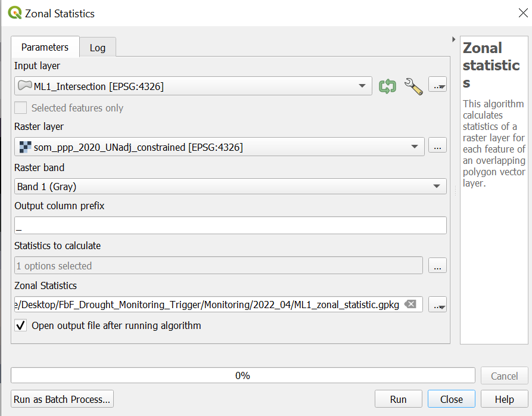This screenshot has height=416, width=532.
Task: Click Run as Batch Process button
Action: point(62,399)
